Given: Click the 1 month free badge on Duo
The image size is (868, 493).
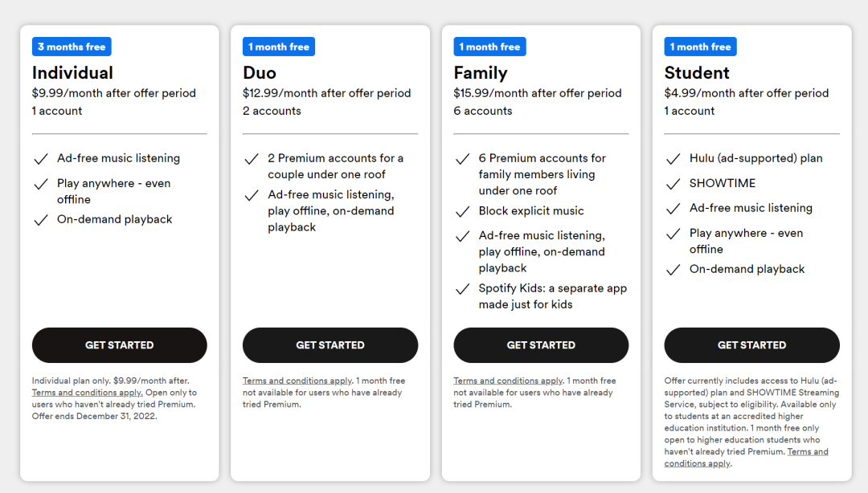Looking at the screenshot, I should click(x=278, y=47).
